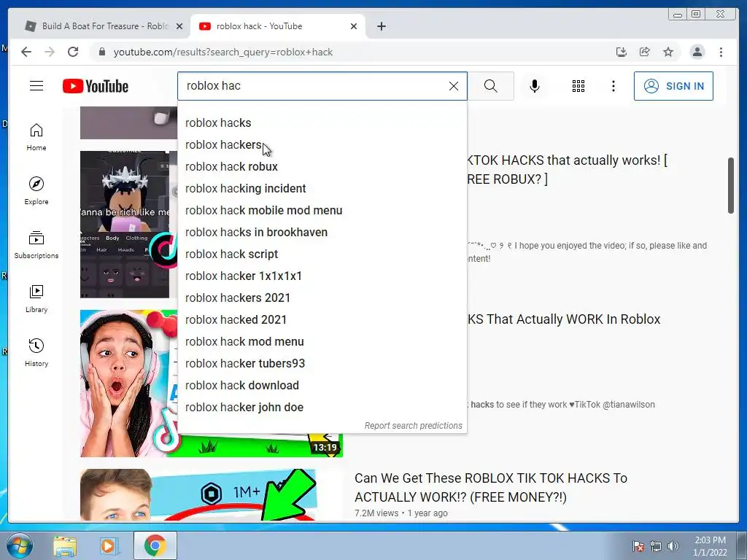Open Subscriptions in the sidebar
747x560 pixels.
[36, 245]
